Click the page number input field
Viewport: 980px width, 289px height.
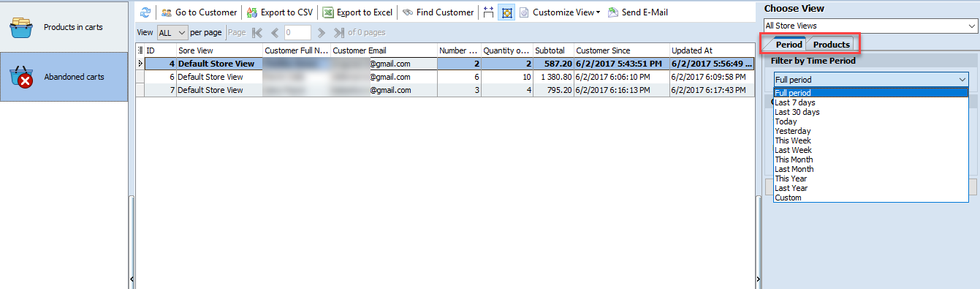click(x=297, y=33)
